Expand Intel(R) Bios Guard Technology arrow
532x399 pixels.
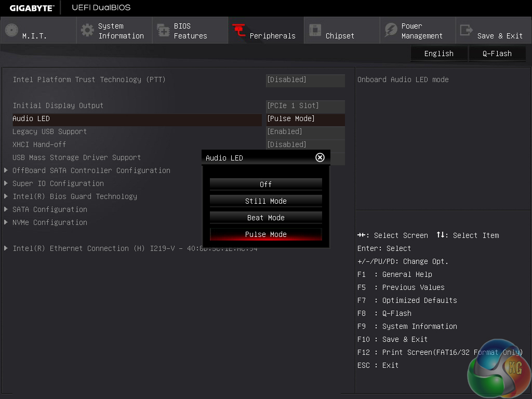click(6, 196)
